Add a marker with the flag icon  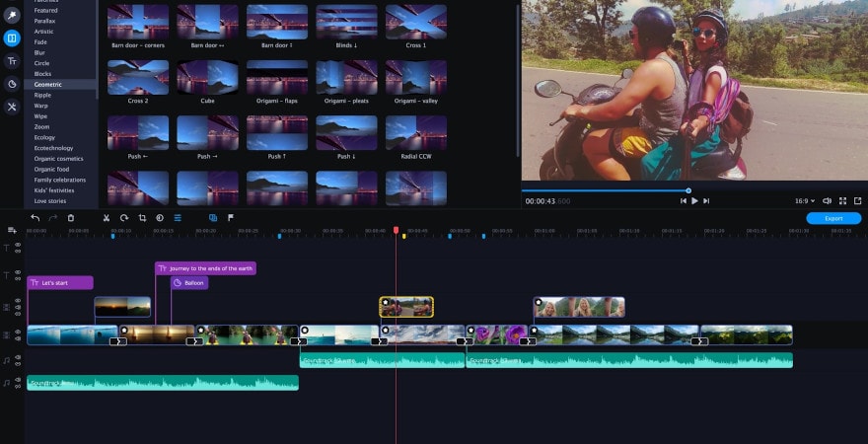coord(231,217)
